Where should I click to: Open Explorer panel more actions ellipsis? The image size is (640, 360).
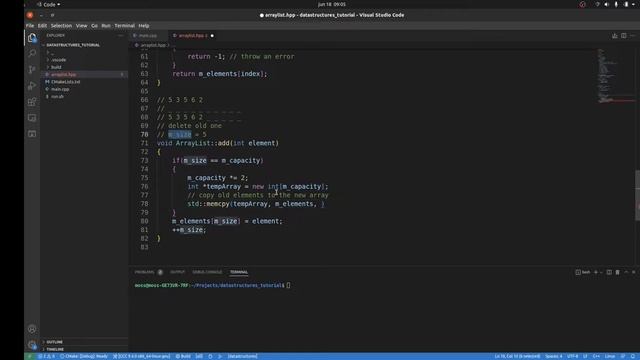pyautogui.click(x=120, y=36)
